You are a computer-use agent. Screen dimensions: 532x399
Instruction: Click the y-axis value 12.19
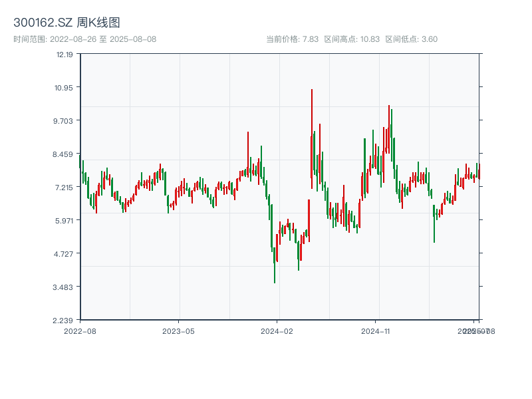pos(65,55)
